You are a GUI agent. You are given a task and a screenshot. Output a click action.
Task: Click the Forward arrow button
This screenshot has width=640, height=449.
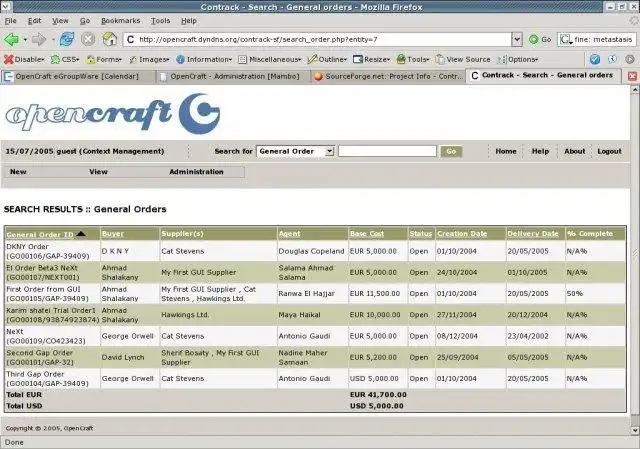(39, 40)
